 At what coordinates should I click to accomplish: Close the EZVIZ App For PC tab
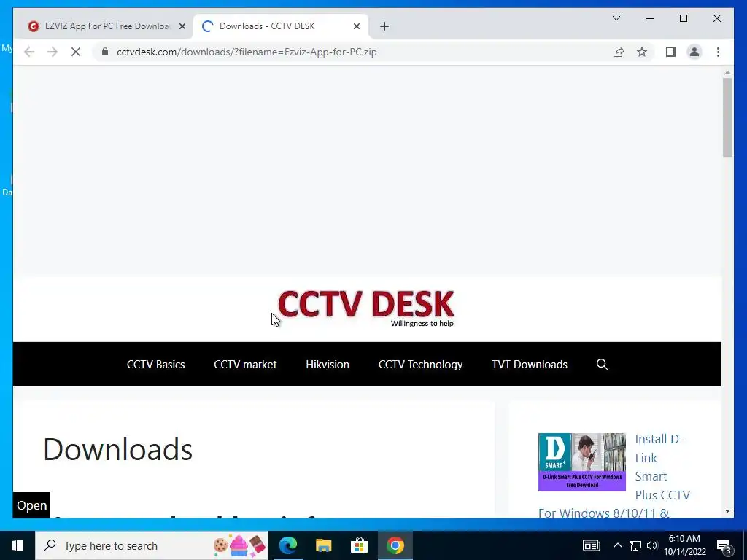click(182, 26)
